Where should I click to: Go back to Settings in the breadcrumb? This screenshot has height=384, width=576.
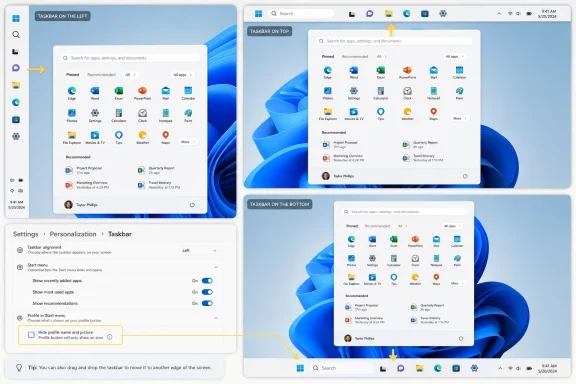[x=25, y=234]
